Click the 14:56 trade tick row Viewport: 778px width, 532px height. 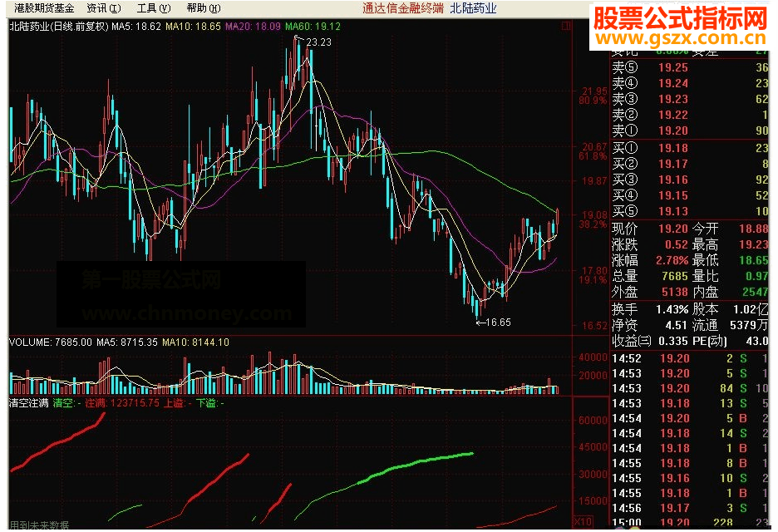[x=689, y=508]
